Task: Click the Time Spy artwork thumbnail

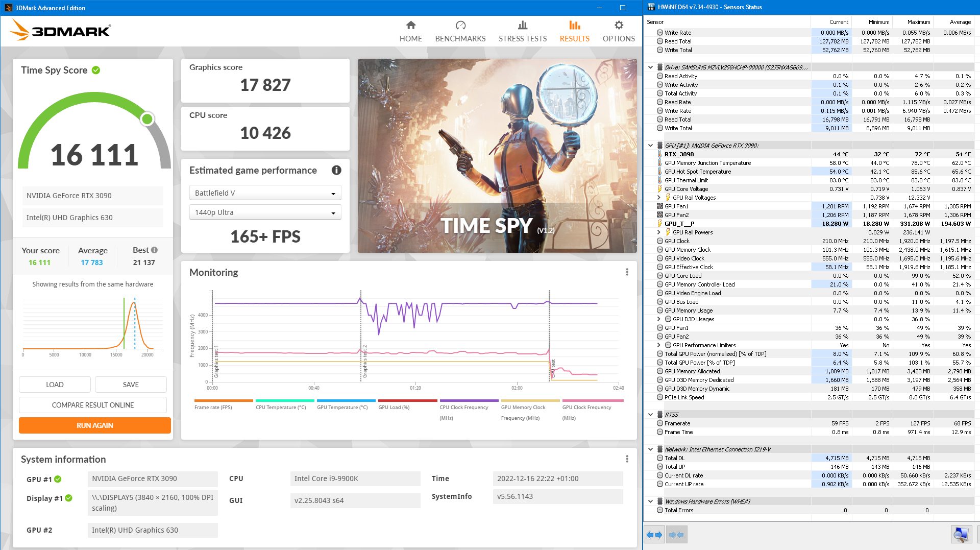Action: [x=497, y=156]
